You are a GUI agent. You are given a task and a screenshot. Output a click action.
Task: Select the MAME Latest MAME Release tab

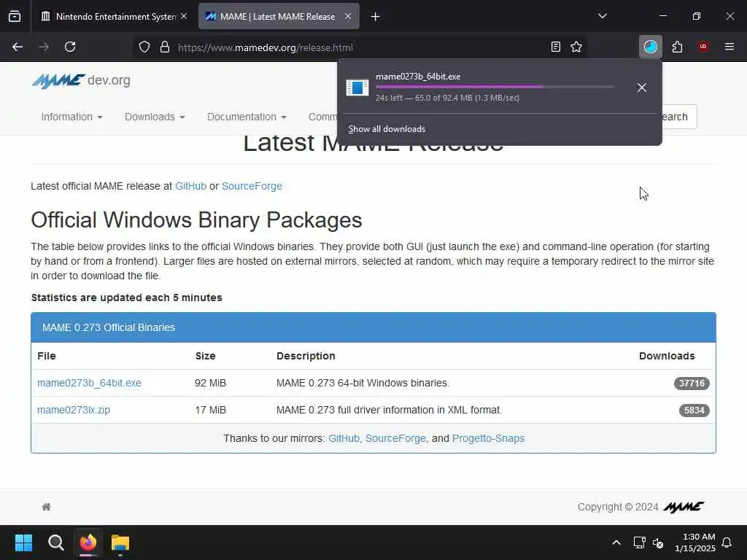pyautogui.click(x=279, y=17)
